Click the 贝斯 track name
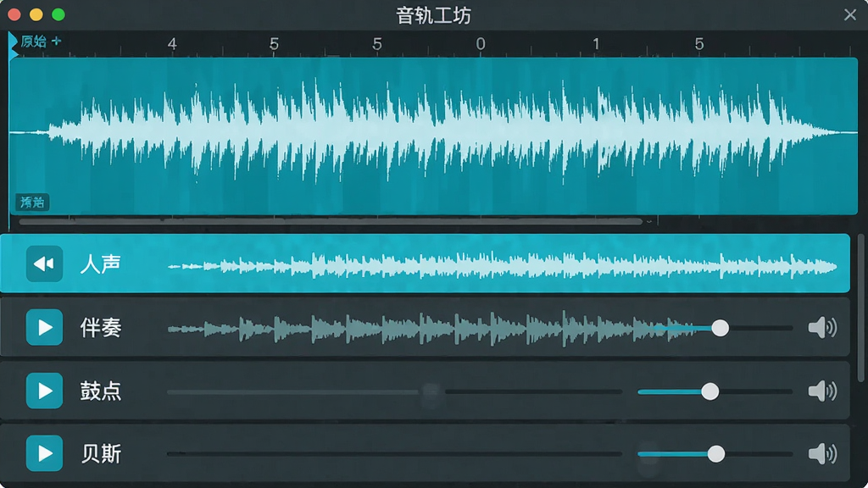This screenshot has height=488, width=868. click(101, 454)
